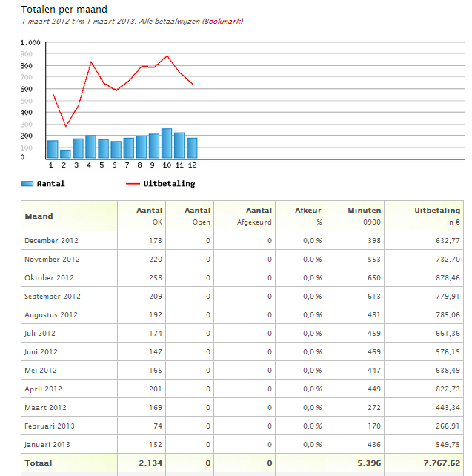Click the 785,06 payout for Augustus
This screenshot has height=476, width=472.
pos(448,315)
